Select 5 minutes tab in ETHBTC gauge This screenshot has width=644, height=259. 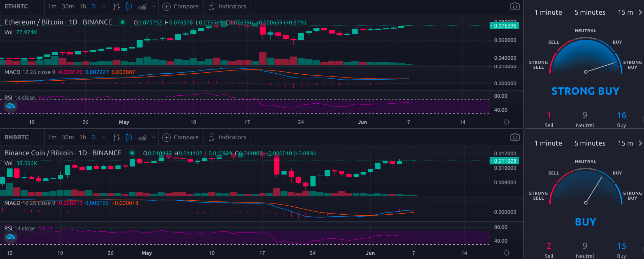[x=590, y=12]
